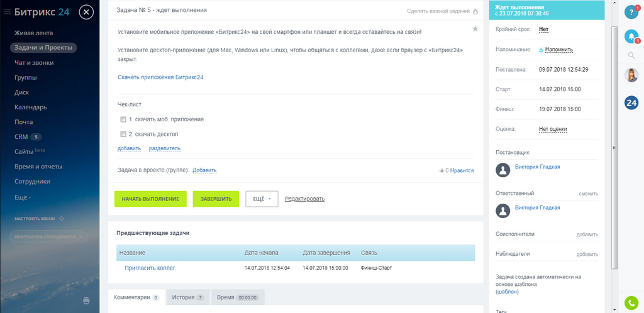Expand the Ещё menu in left sidebar
644x313 pixels.
pos(23,197)
